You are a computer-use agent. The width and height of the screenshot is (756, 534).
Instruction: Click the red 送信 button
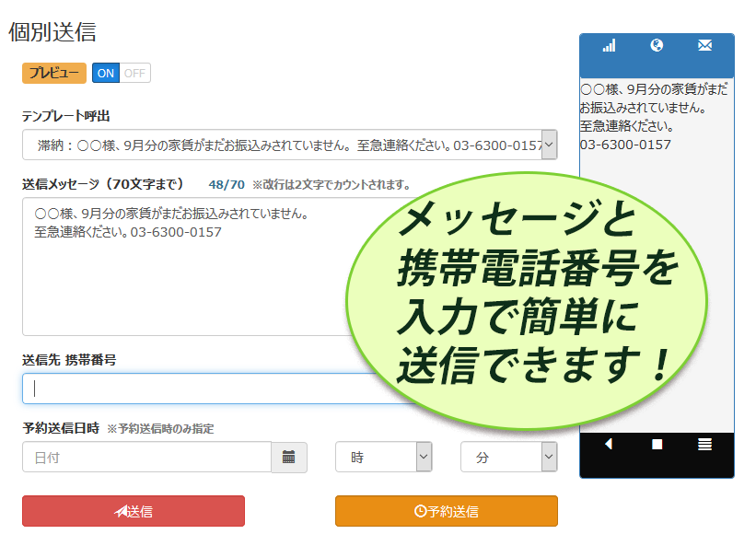[134, 511]
